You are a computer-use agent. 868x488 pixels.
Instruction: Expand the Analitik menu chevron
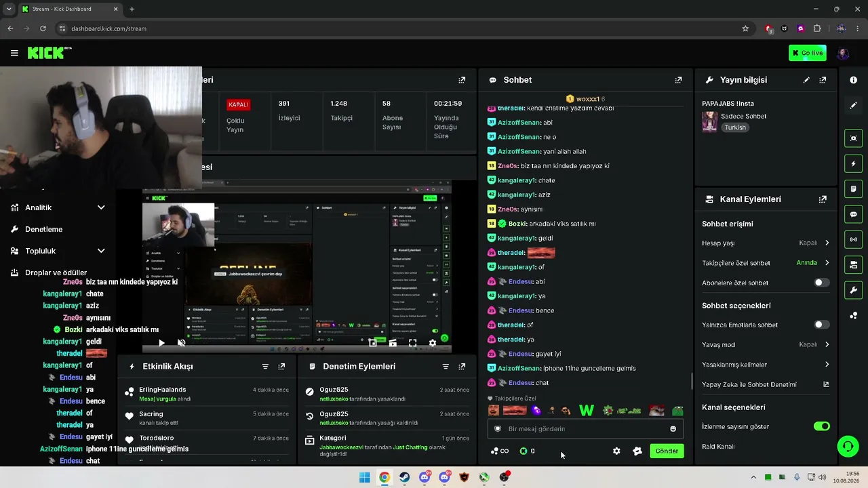coord(101,207)
